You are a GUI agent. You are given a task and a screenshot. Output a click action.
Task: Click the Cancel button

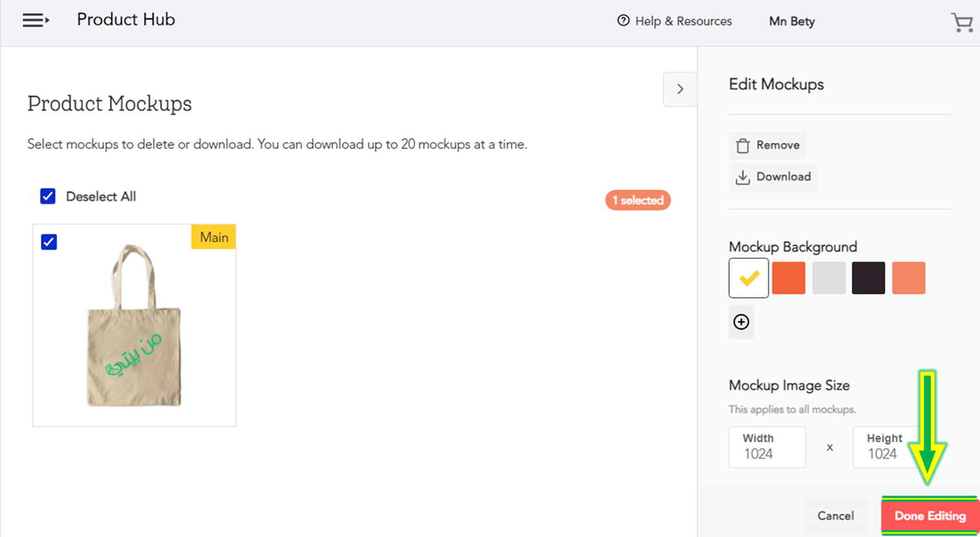pyautogui.click(x=835, y=516)
